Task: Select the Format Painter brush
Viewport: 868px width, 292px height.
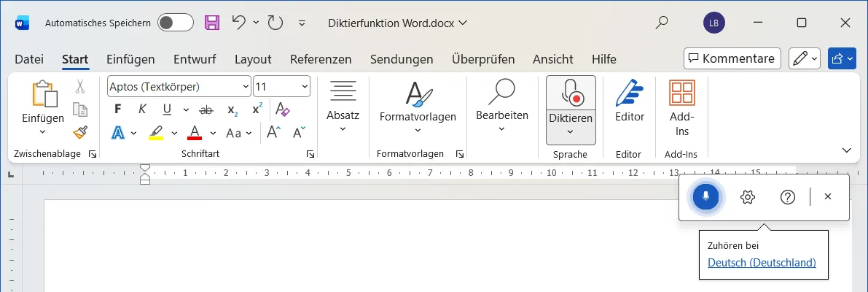Action: [80, 132]
